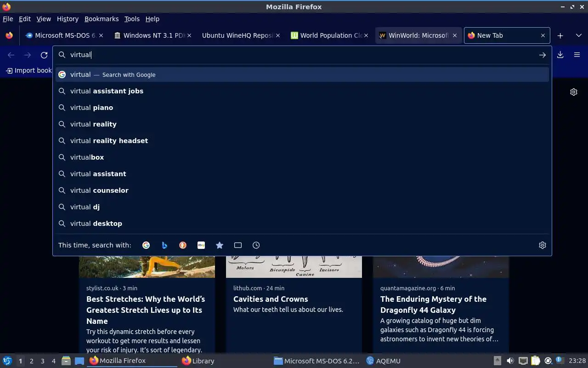Click the removable media eject tray icon
The width and height of the screenshot is (588, 368).
pos(498,361)
